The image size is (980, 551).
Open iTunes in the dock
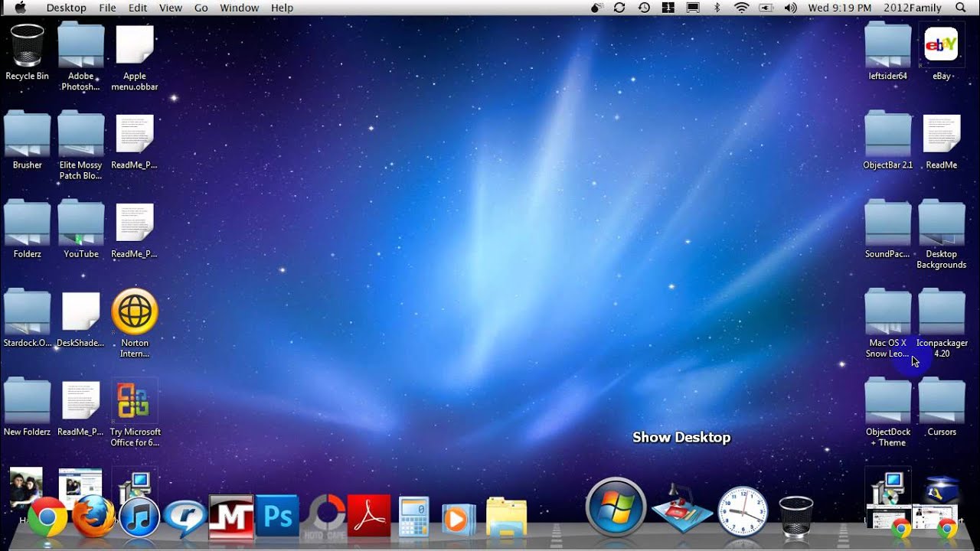click(x=139, y=517)
